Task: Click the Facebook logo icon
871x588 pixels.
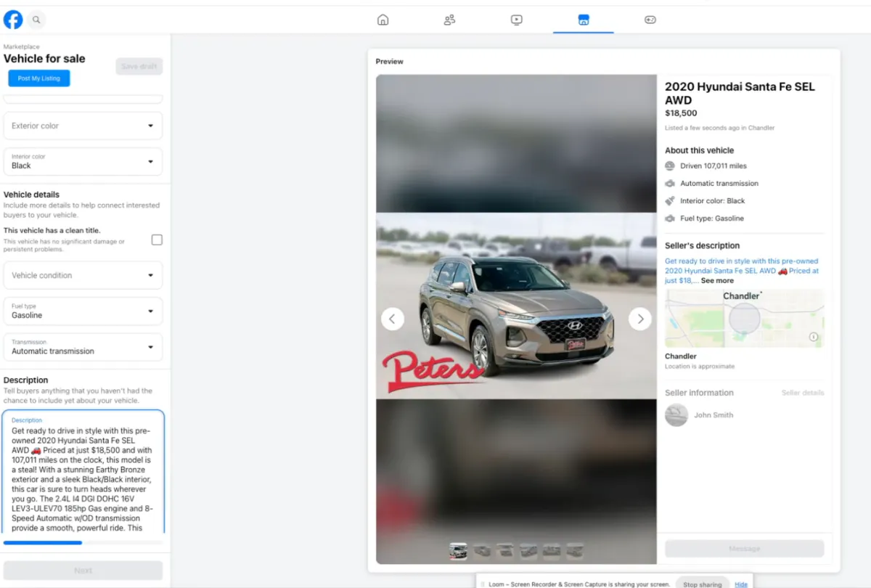Action: [13, 20]
